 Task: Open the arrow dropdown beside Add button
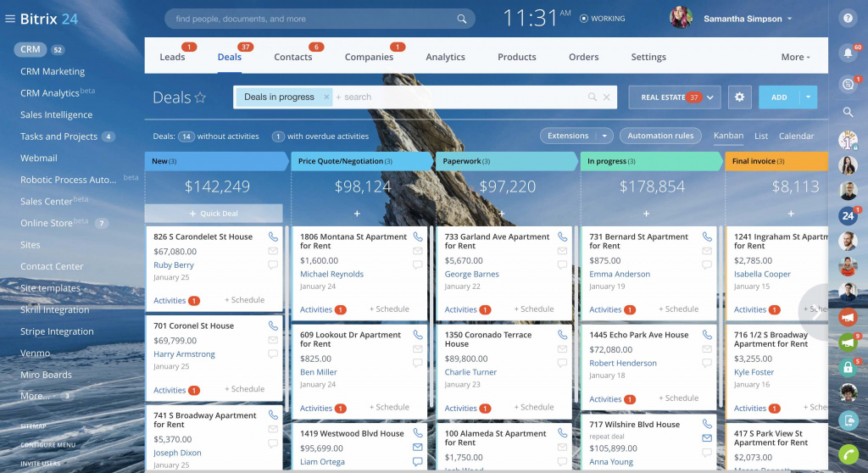(x=808, y=97)
